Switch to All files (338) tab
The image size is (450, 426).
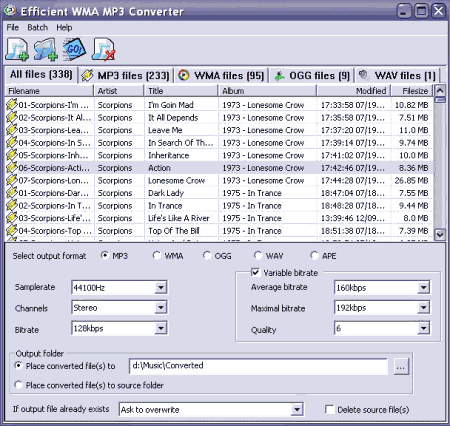(41, 74)
